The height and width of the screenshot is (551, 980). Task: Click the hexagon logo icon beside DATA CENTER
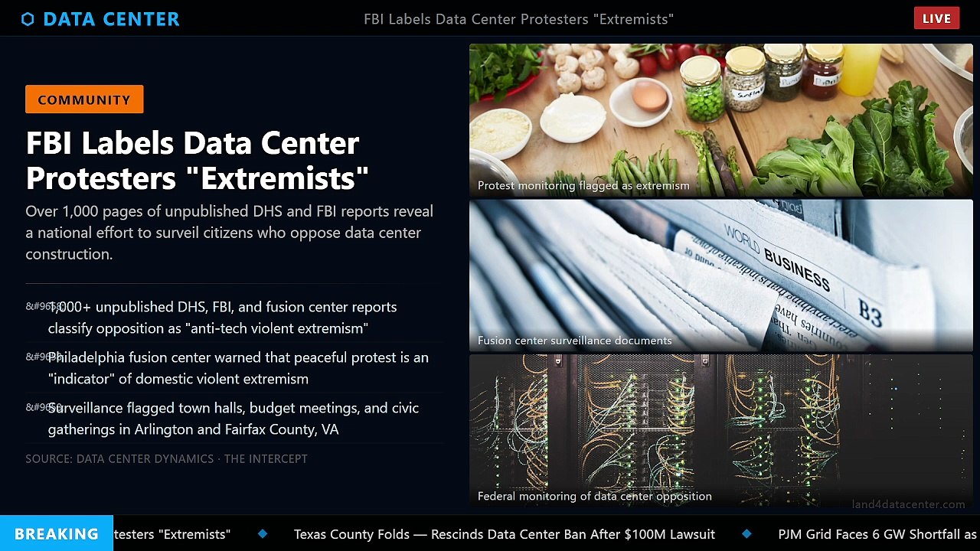point(28,19)
